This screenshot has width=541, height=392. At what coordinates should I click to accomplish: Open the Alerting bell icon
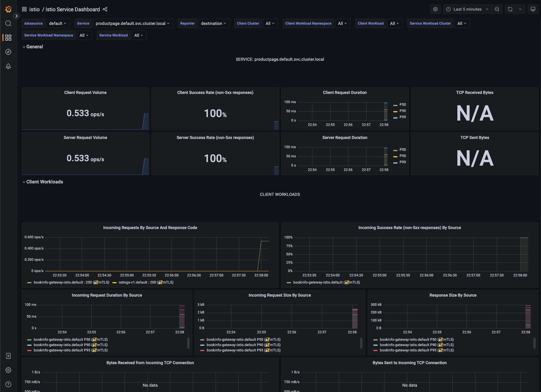click(x=8, y=66)
